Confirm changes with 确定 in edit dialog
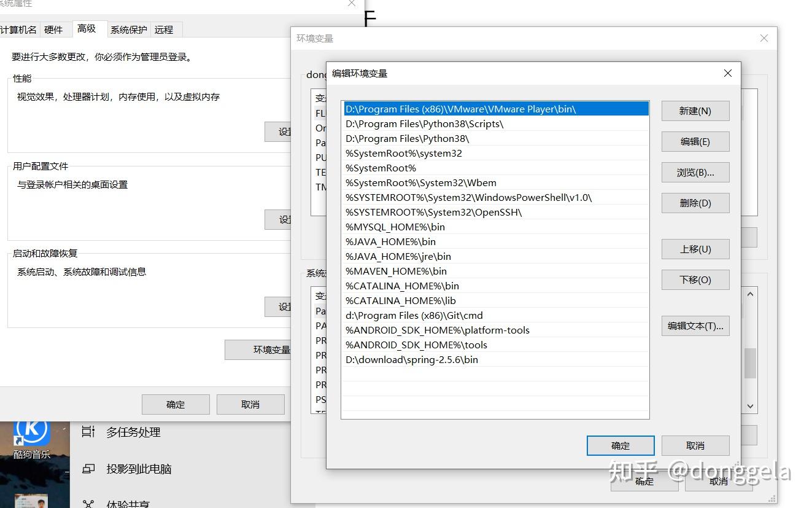812x508 pixels. (620, 445)
